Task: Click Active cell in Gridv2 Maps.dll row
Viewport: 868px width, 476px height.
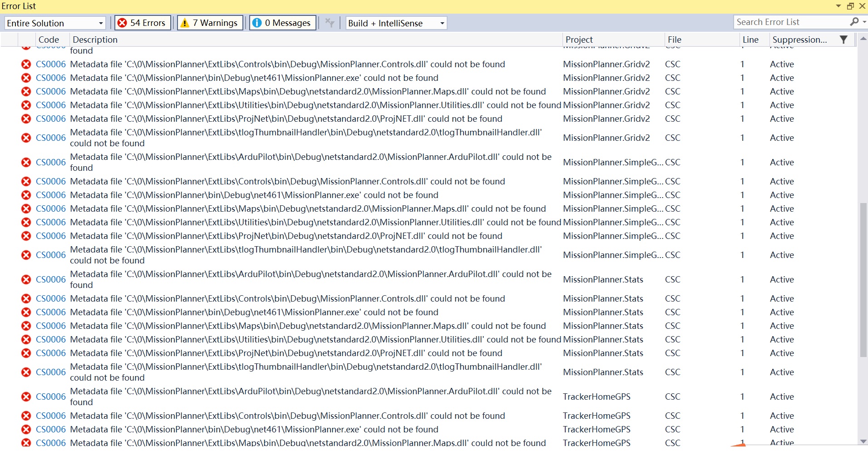Action: (782, 91)
